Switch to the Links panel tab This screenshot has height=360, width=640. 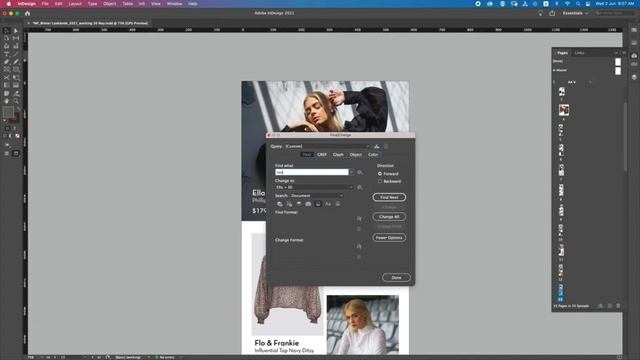point(579,53)
